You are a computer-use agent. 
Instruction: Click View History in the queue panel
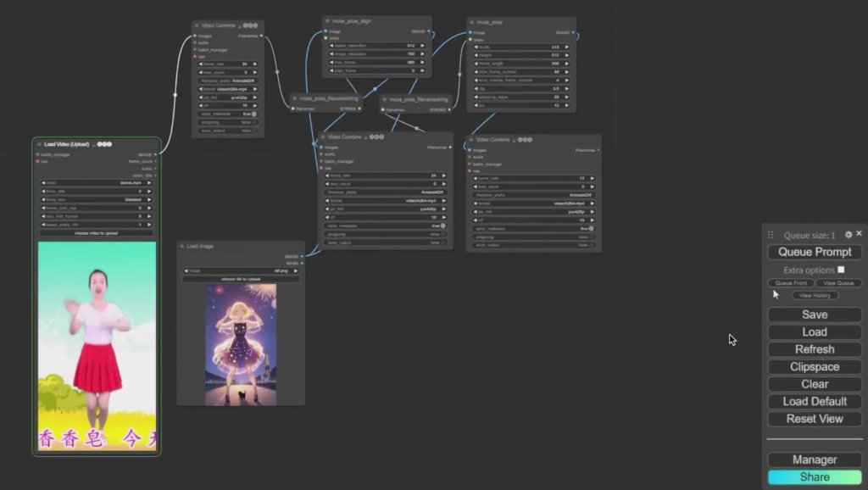pos(815,295)
